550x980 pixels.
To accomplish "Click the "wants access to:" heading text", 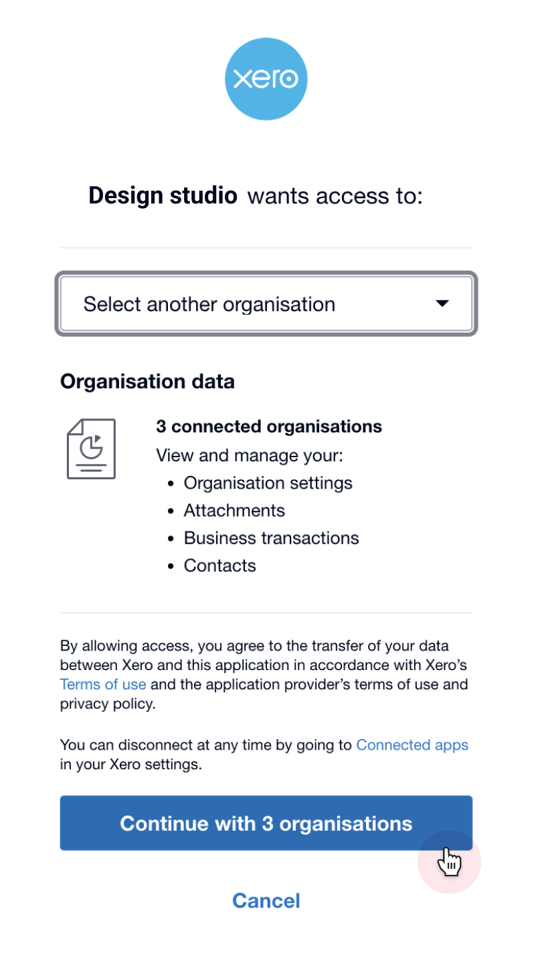I will click(335, 196).
